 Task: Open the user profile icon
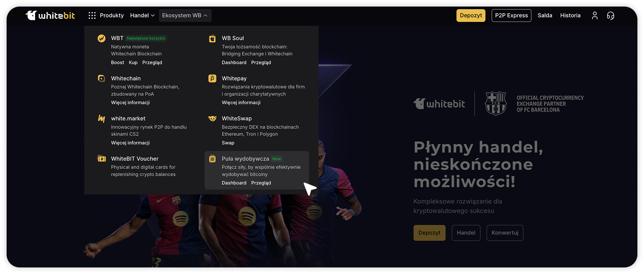click(x=594, y=15)
